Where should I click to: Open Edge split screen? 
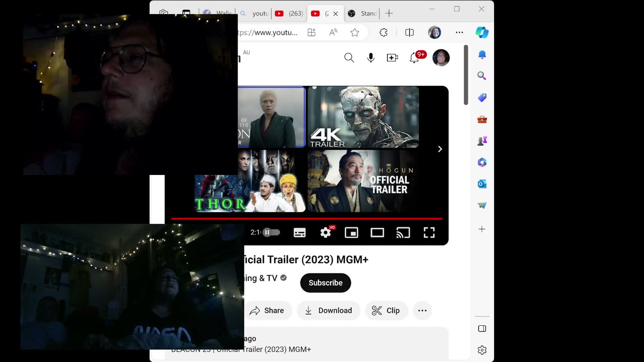(410, 33)
